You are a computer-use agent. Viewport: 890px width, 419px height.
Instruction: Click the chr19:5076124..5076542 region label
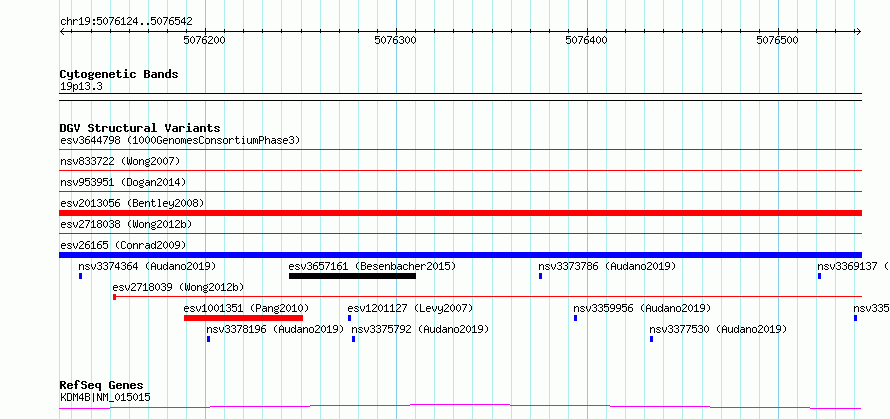point(127,22)
